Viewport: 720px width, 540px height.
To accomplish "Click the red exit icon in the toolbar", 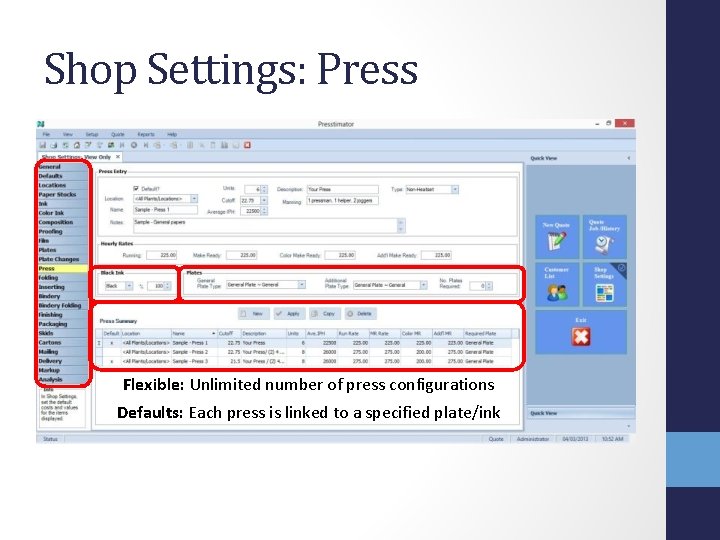I will pyautogui.click(x=247, y=145).
